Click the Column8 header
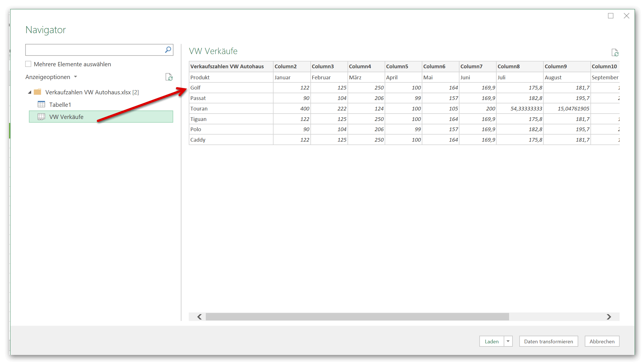This screenshot has width=644, height=364. point(520,67)
